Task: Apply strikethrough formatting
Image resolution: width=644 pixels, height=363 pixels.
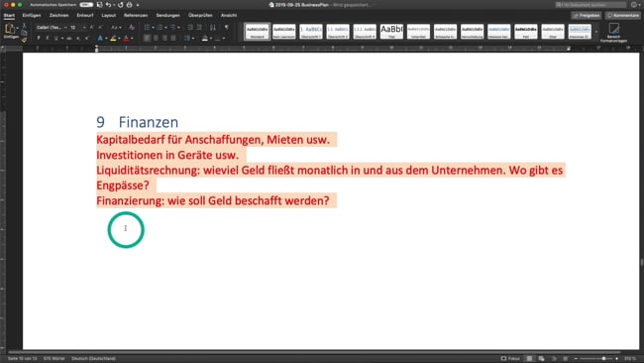Action: tap(69, 39)
